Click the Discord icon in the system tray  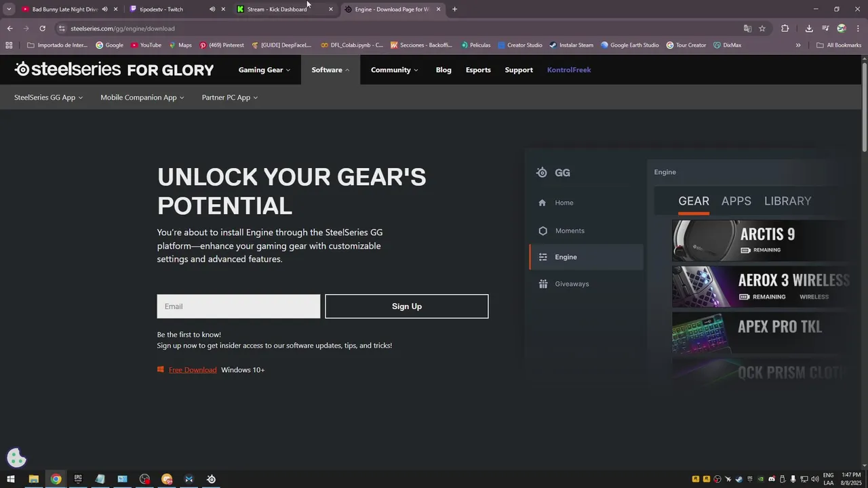772,479
